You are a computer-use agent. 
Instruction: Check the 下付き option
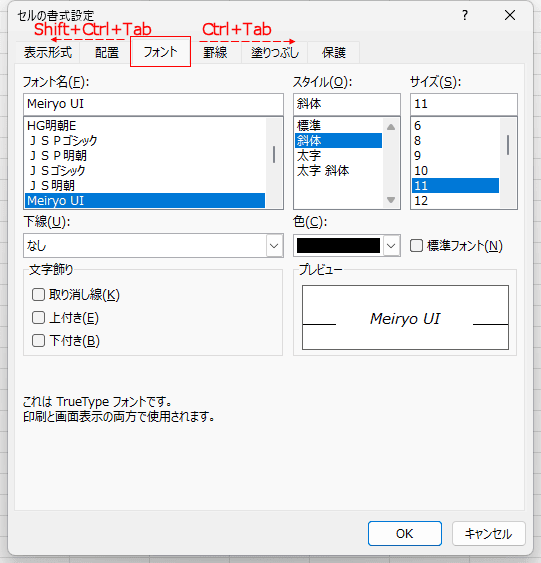click(x=38, y=340)
